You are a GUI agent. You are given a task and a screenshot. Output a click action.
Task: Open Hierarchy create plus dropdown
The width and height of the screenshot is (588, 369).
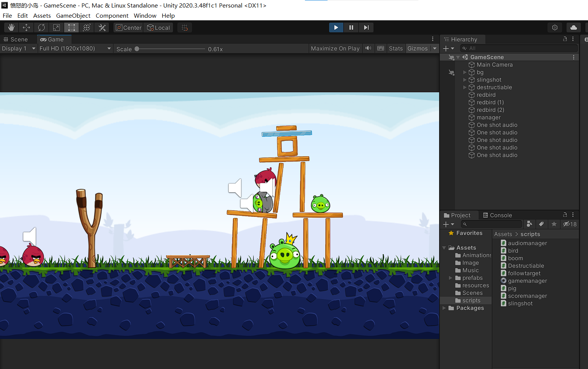click(449, 48)
